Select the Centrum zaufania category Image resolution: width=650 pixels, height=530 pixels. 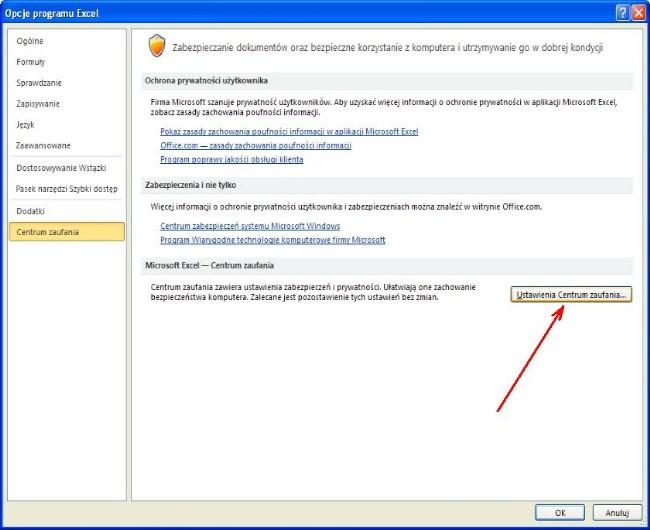pos(66,232)
